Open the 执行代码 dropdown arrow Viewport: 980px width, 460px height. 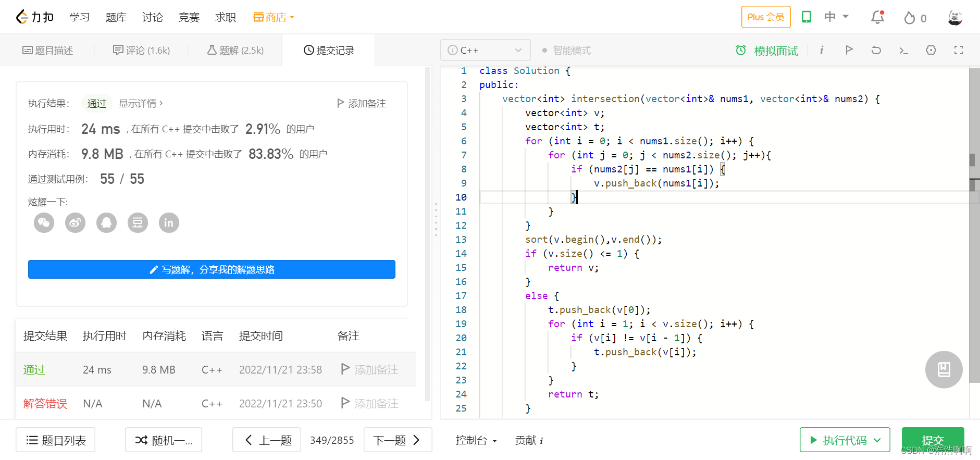877,440
